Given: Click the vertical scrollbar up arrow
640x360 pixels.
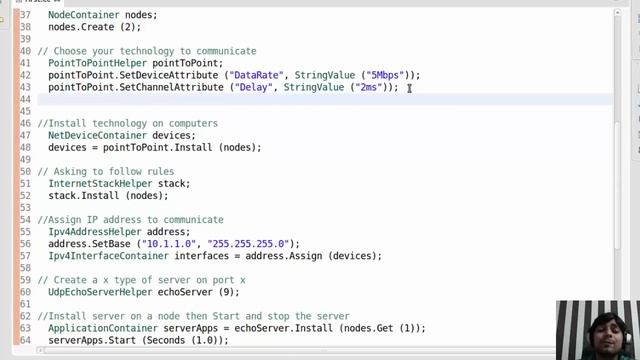Looking at the screenshot, I should tap(617, 13).
